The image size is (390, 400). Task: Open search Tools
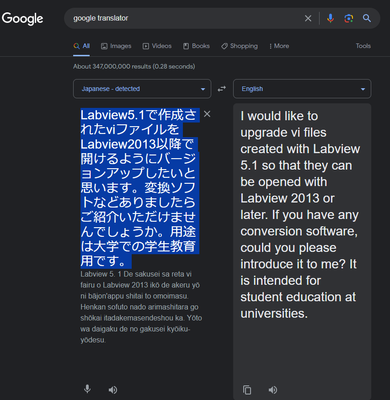point(363,46)
